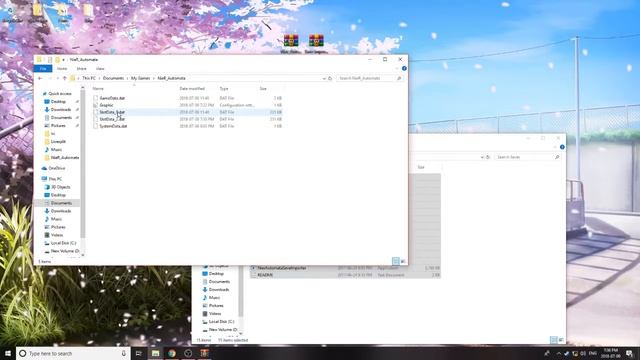The image size is (640, 360).
Task: Click the front window navigation pane scrollbar
Action: tap(83, 163)
